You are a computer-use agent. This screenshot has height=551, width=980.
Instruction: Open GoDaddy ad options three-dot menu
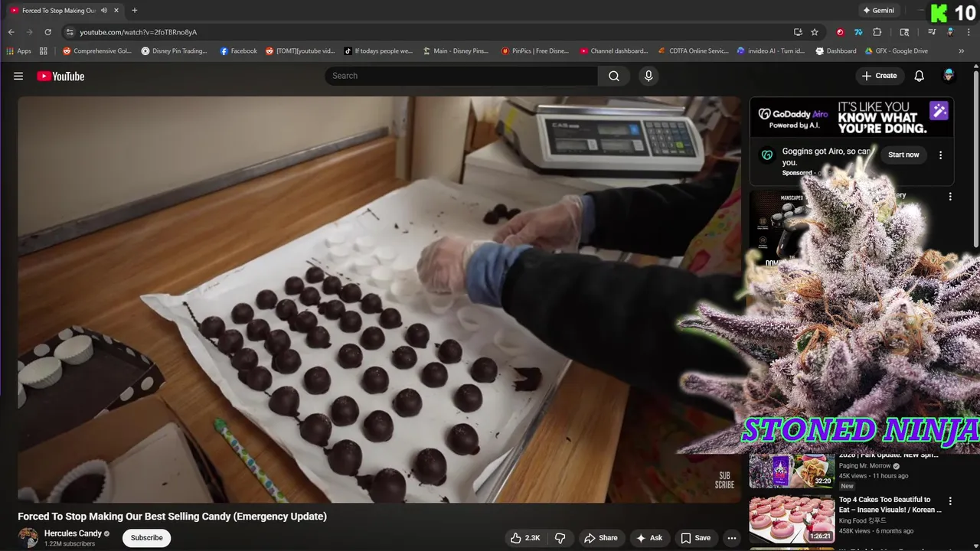941,155
